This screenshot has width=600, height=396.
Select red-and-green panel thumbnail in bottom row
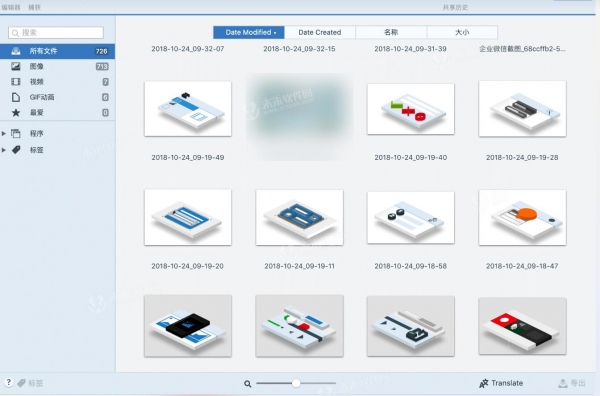tap(522, 326)
